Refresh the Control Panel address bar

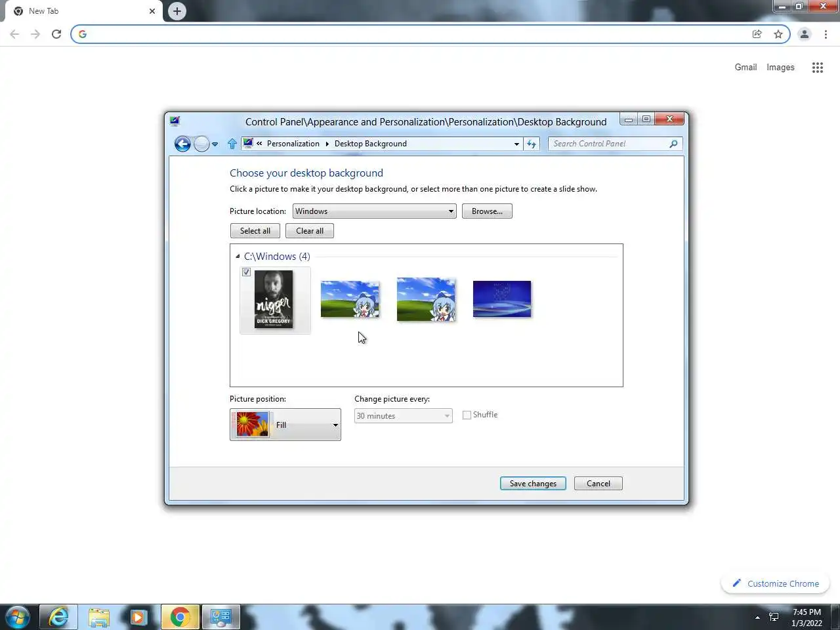532,144
